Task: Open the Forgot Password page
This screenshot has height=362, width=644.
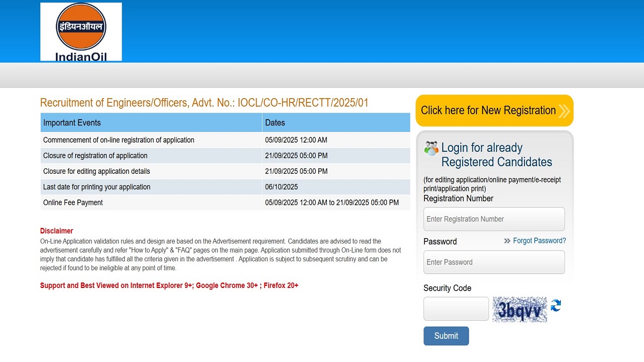Action: pos(539,241)
